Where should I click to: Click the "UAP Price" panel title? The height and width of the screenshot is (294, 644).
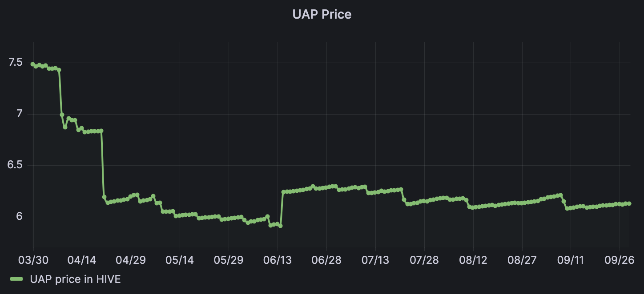click(x=322, y=14)
